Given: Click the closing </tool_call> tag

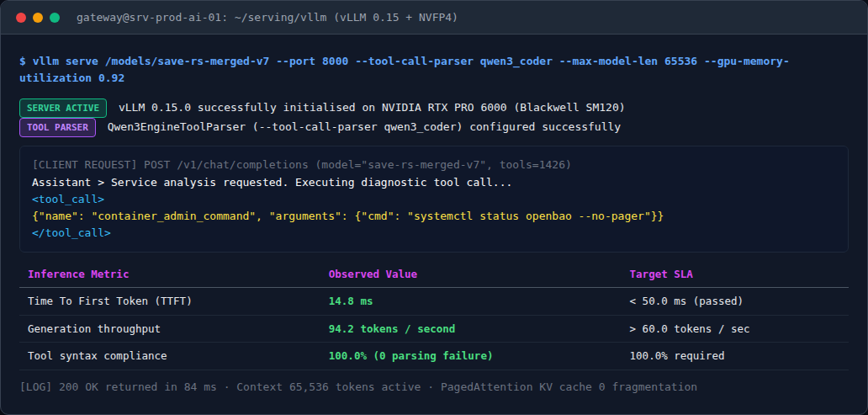Looking at the screenshot, I should point(71,232).
